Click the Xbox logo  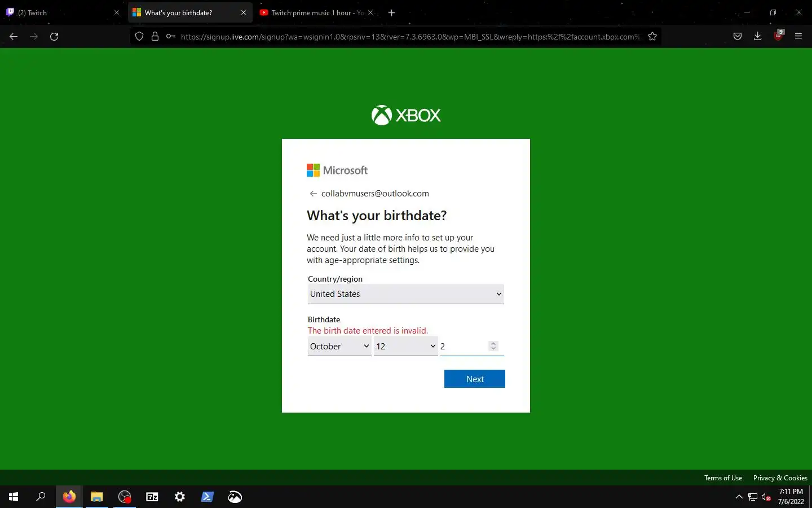tap(406, 115)
